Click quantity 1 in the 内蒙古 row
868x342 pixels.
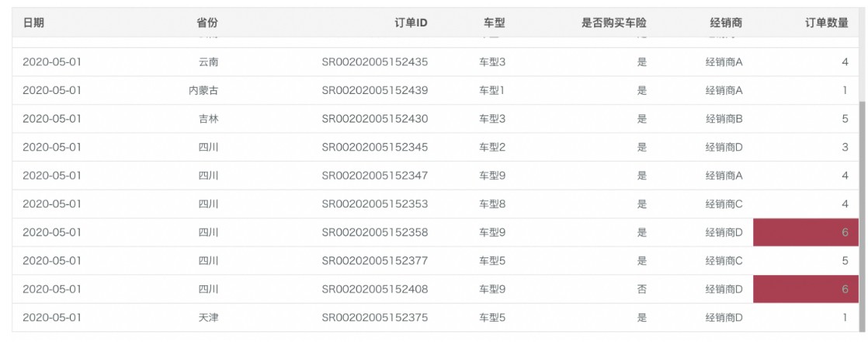[x=845, y=90]
